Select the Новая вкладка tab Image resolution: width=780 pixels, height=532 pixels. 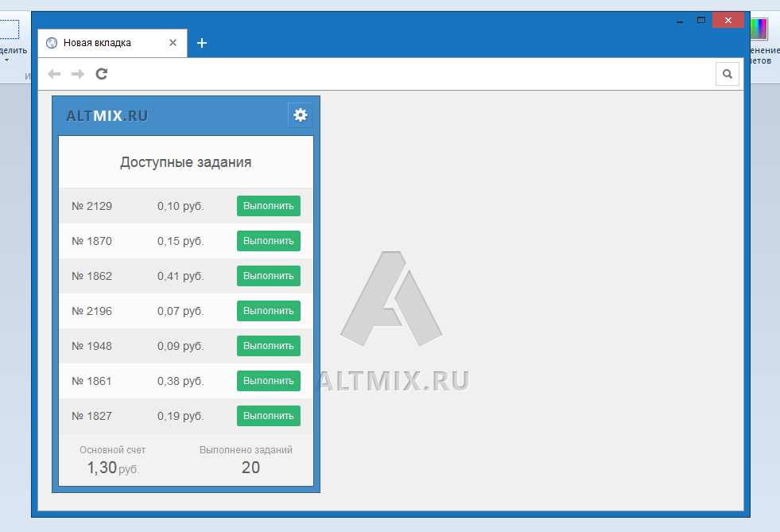click(112, 43)
